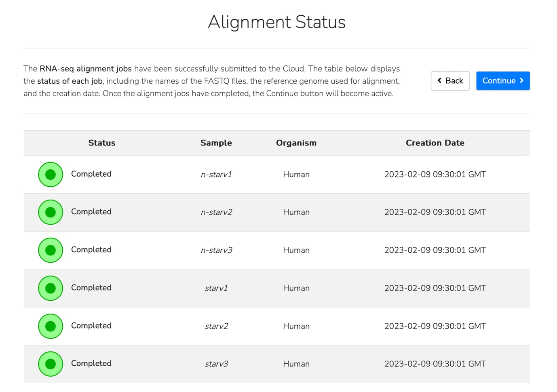Viewport: 557px width, 392px height.
Task: Click the green status icon for starv3
Action: click(x=51, y=364)
